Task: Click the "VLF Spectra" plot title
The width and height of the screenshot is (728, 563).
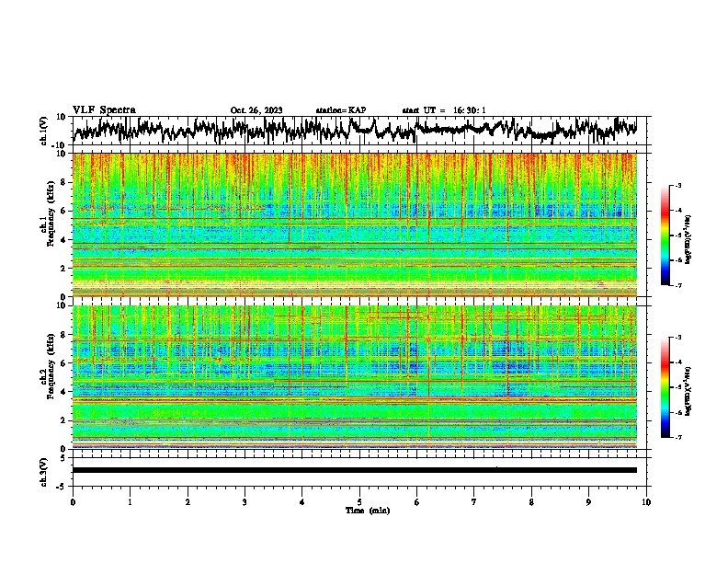Action: (x=104, y=110)
